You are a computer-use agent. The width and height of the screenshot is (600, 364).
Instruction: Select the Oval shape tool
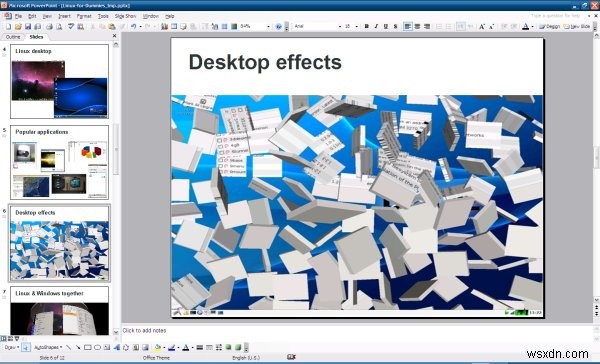click(x=97, y=347)
